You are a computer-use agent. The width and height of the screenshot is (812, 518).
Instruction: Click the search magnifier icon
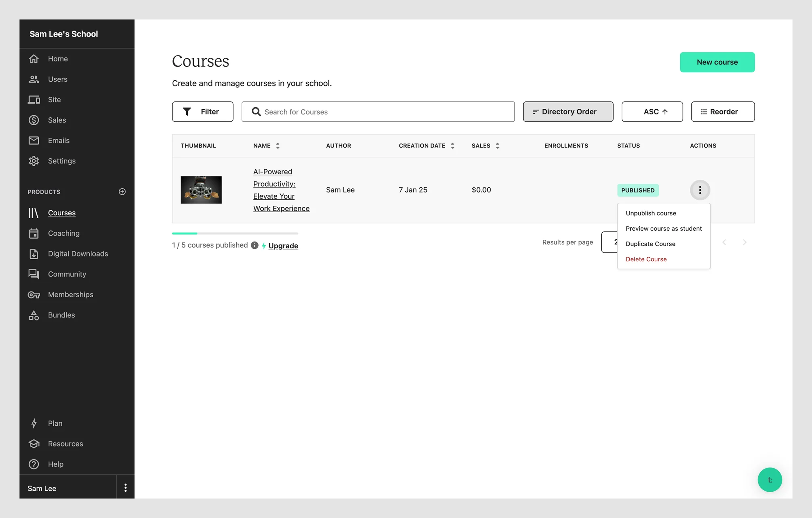pos(256,112)
